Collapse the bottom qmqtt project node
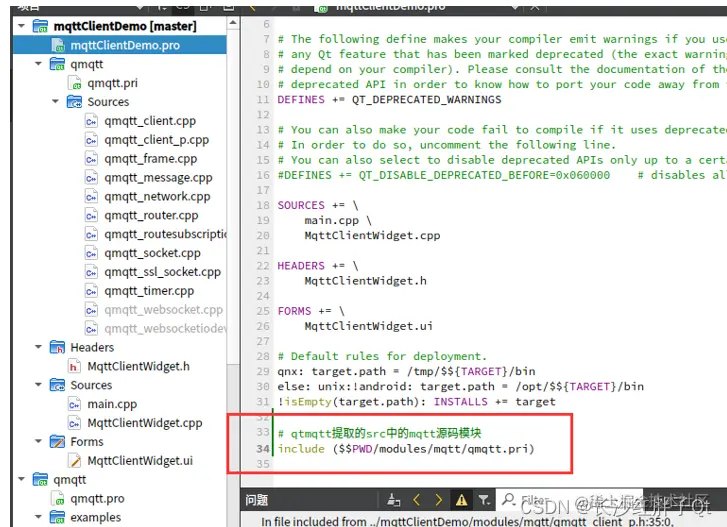727x527 pixels. (21, 479)
